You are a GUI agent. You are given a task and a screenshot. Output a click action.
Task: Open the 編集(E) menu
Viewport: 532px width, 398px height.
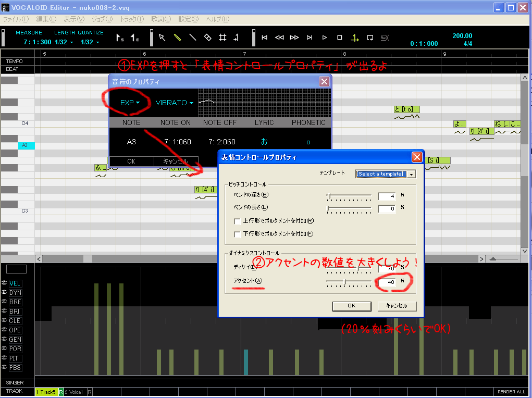pos(46,19)
